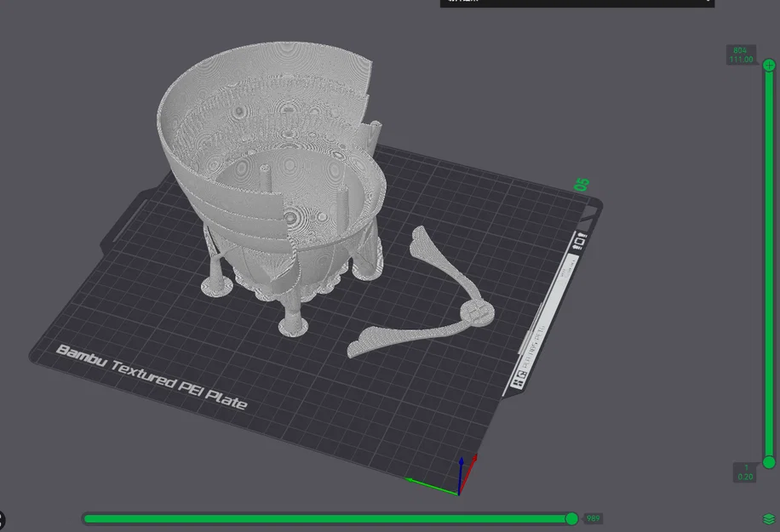
Task: Click the layer value label reading 1 0.20
Action: click(745, 472)
